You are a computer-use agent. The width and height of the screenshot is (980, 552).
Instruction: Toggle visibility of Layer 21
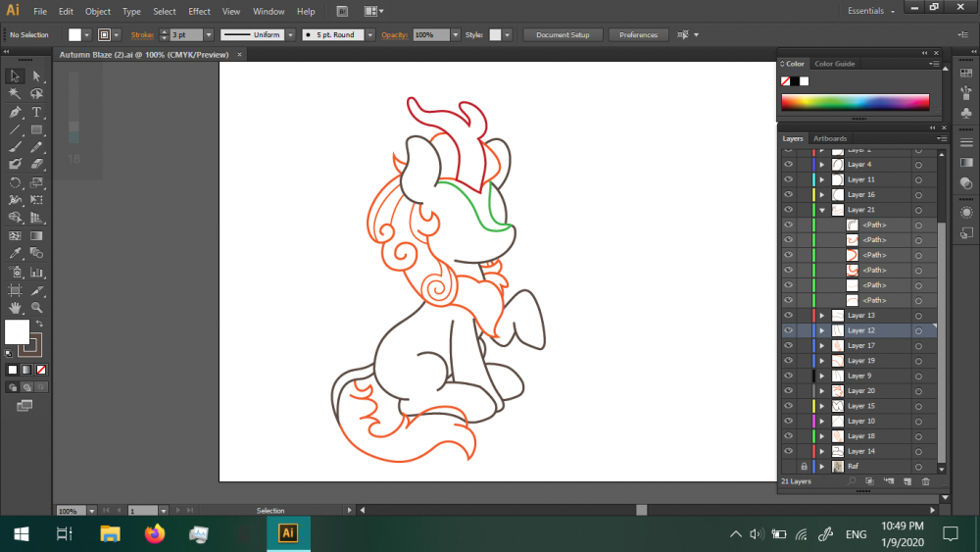coord(788,210)
